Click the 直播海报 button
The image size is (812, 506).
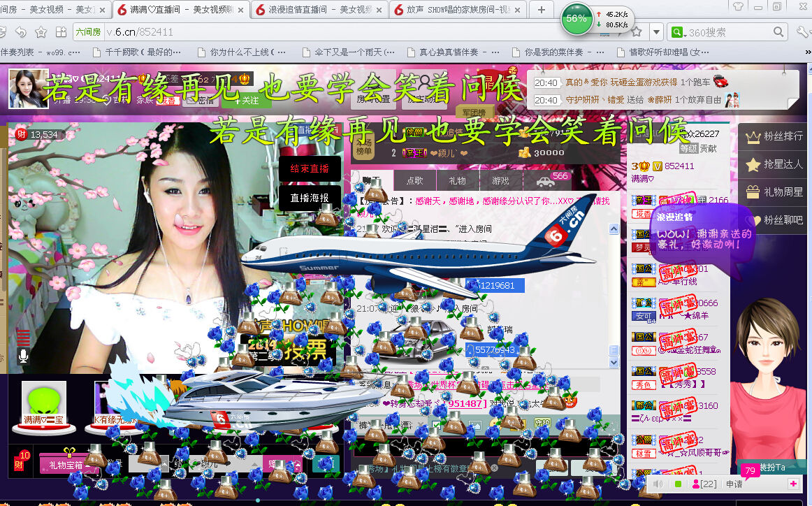coord(310,198)
